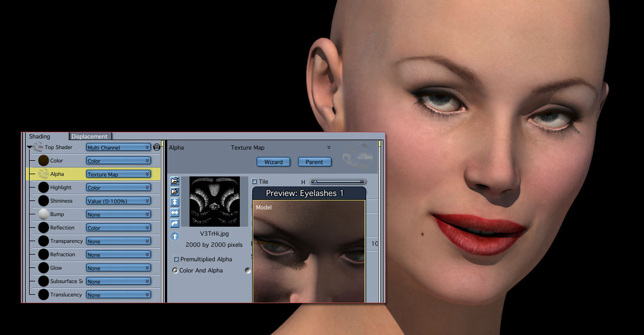Image resolution: width=644 pixels, height=335 pixels.
Task: Select radio button right of Color And Alpha
Action: (247, 270)
